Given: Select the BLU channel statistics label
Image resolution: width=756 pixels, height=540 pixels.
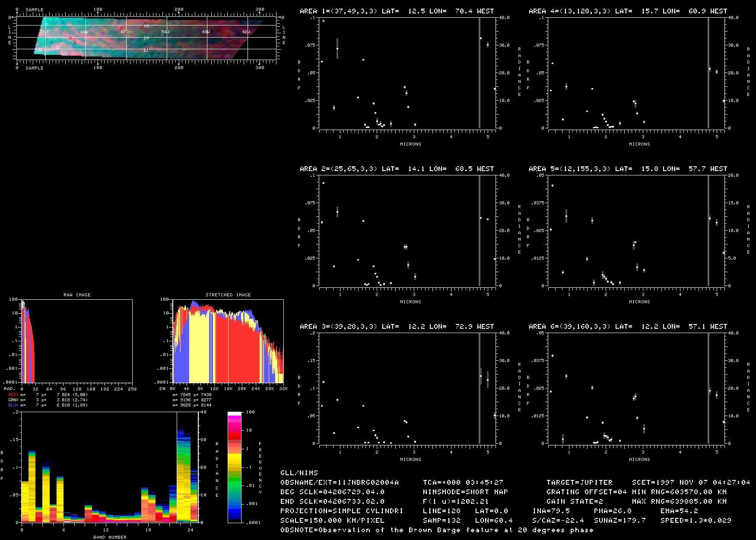Looking at the screenshot, I should click(x=13, y=405).
